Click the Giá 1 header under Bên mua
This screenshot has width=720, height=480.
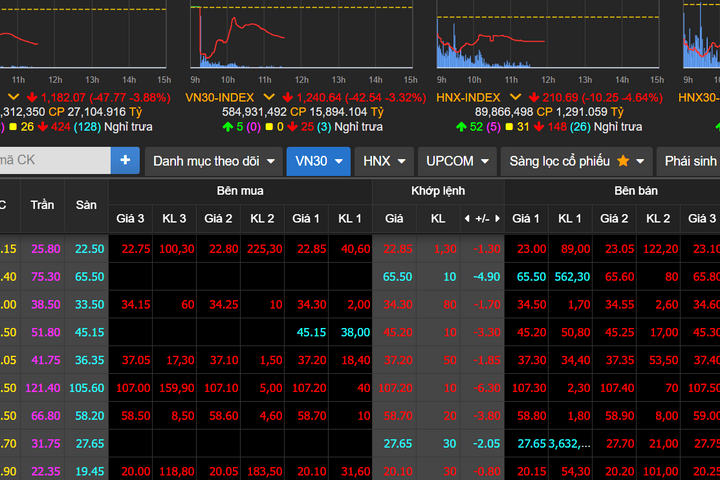(x=306, y=219)
